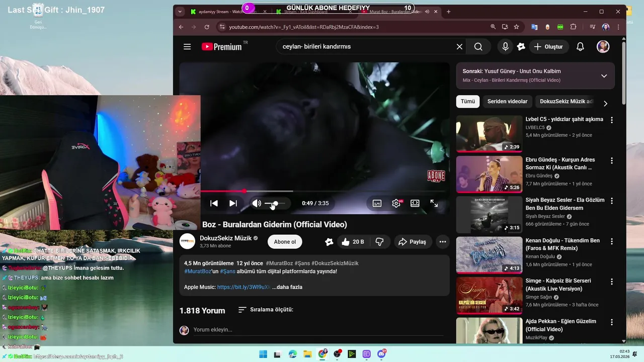Clear the YouTube search box text
The image size is (644, 362).
[x=459, y=47]
